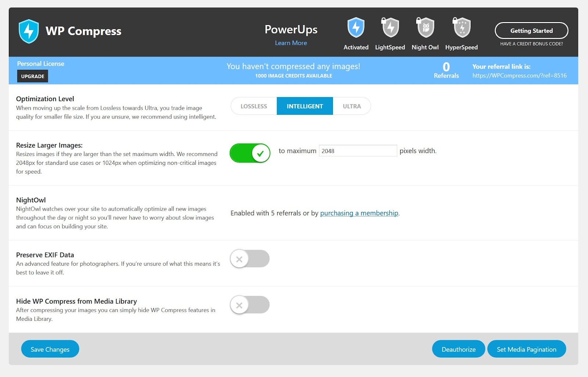Click the Personal License label

click(x=40, y=64)
